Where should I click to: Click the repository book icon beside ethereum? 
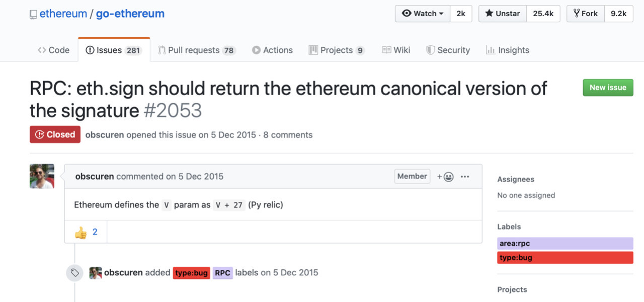pyautogui.click(x=33, y=14)
